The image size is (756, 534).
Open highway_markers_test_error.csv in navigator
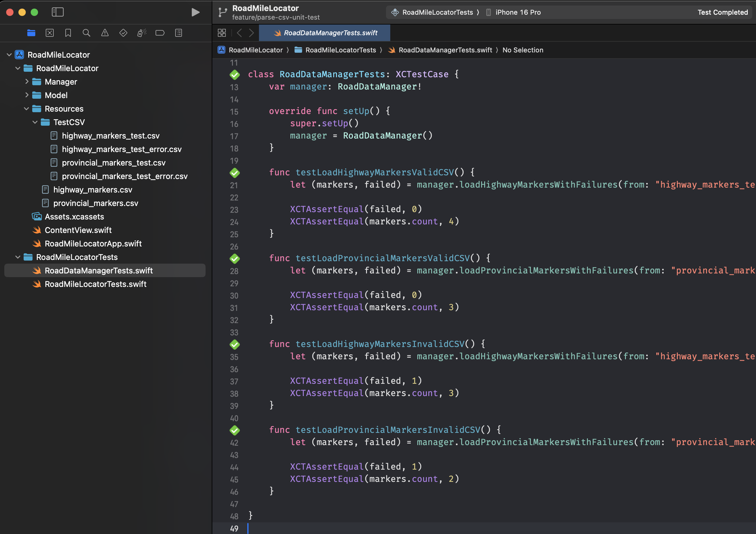coord(121,149)
